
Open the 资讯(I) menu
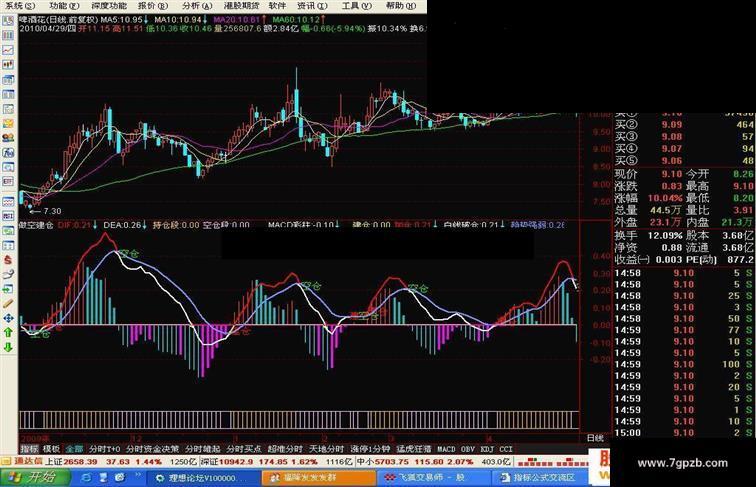[x=312, y=6]
